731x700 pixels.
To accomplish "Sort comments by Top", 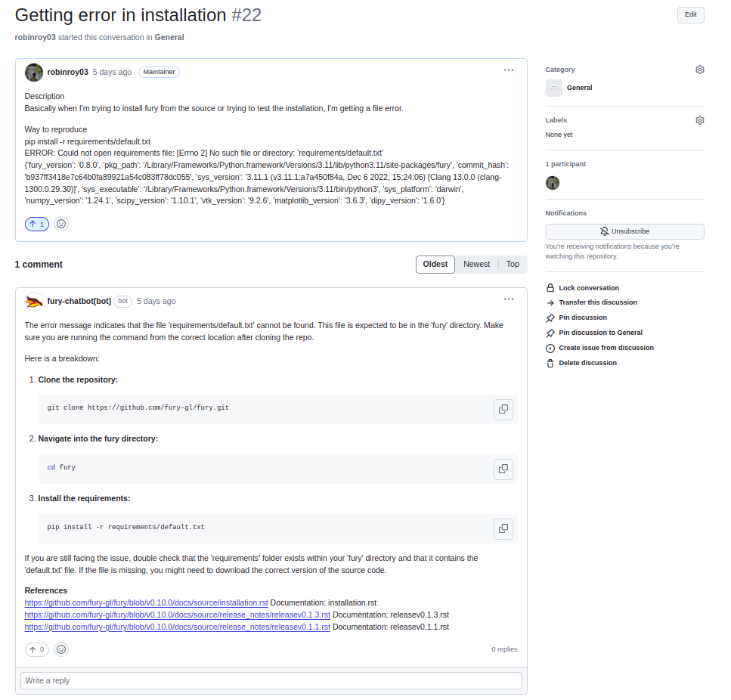I will [x=513, y=265].
